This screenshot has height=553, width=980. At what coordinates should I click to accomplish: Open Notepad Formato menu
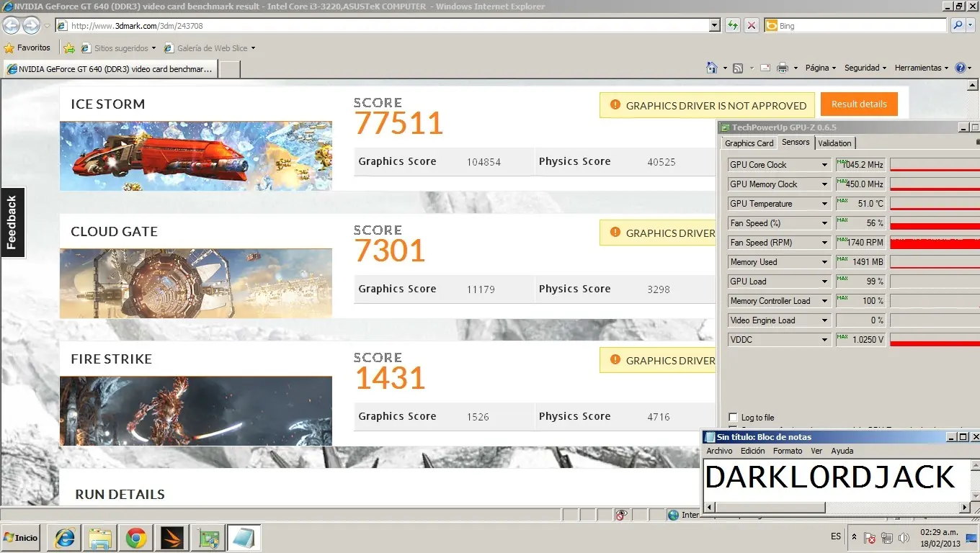788,451
